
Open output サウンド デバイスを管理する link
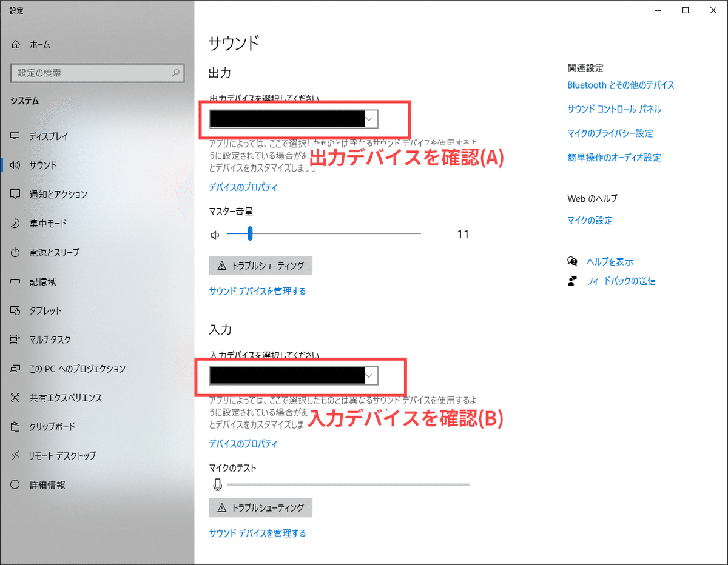pos(257,291)
